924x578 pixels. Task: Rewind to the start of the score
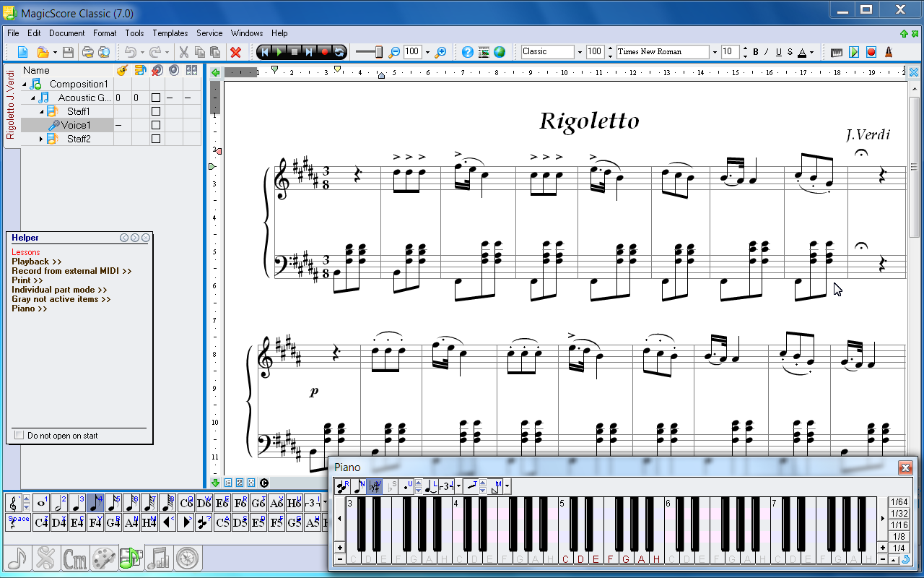click(x=265, y=52)
